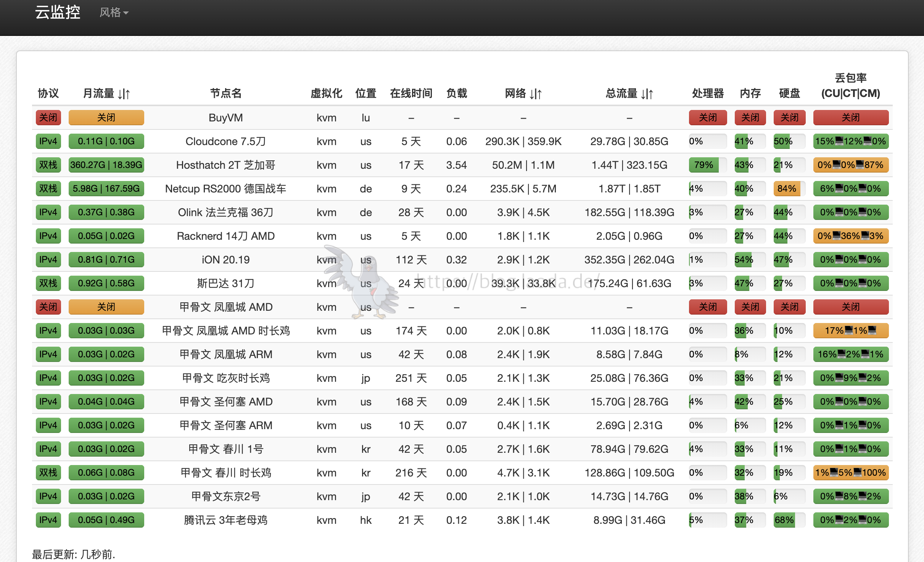Select the 甲骨文 吃灰时长鸡 node name
Screen dimensions: 924x562
tap(225, 378)
